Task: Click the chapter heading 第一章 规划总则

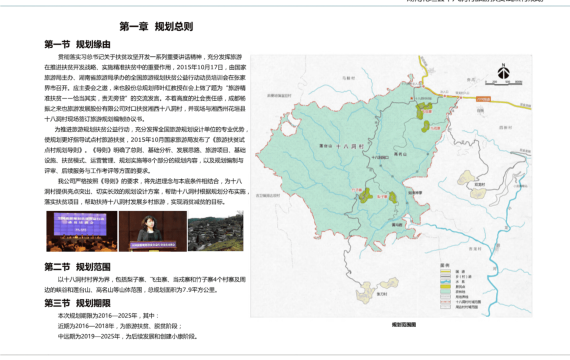Action: (x=156, y=27)
